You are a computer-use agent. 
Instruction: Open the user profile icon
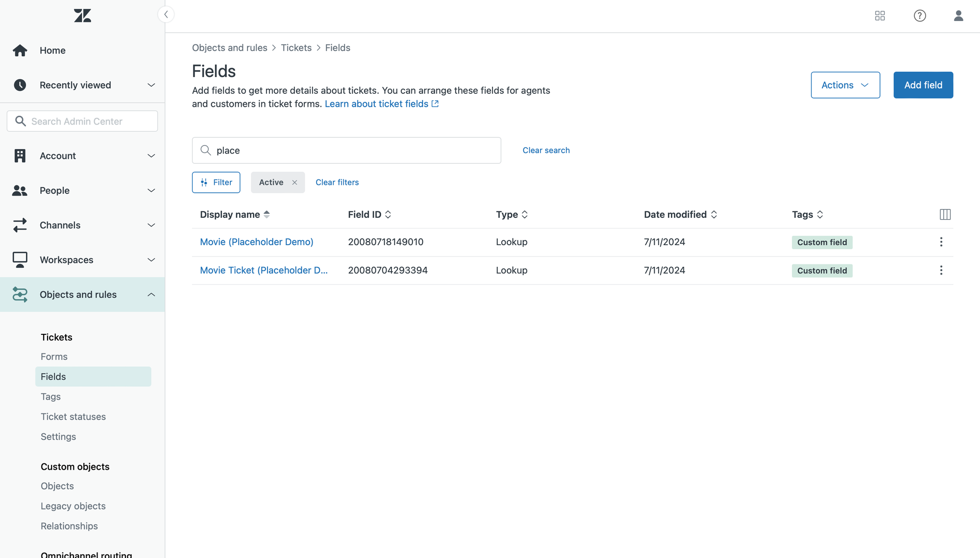(958, 16)
